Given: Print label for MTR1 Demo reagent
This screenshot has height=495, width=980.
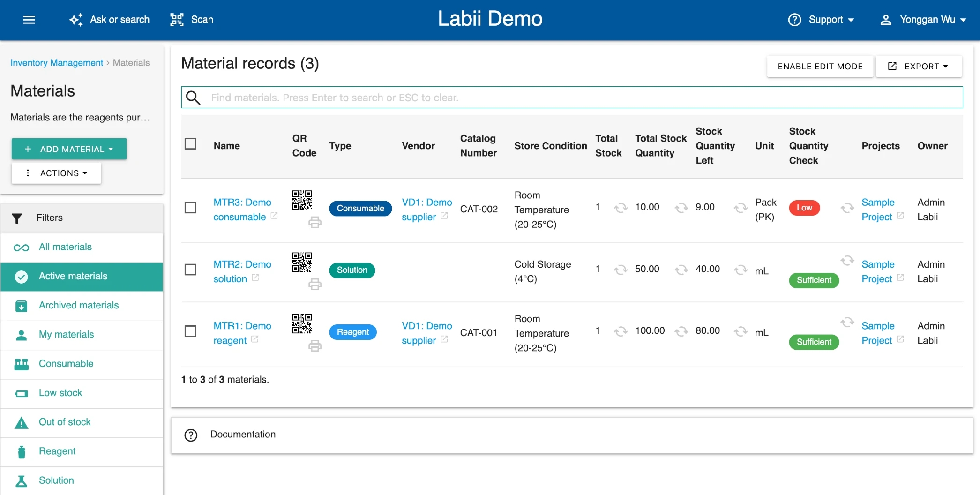Looking at the screenshot, I should [x=314, y=346].
